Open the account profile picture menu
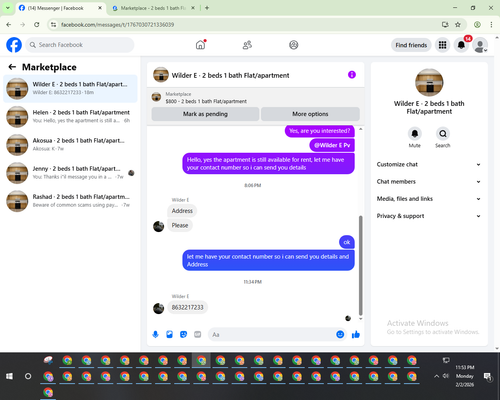The height and width of the screenshot is (400, 500). point(480,45)
